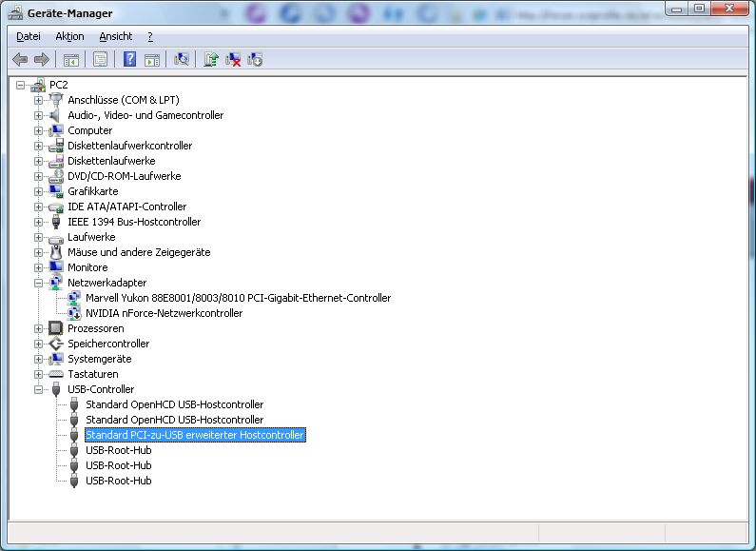
Task: Click the DVD/CD-ROM disc icon
Action: click(x=56, y=176)
